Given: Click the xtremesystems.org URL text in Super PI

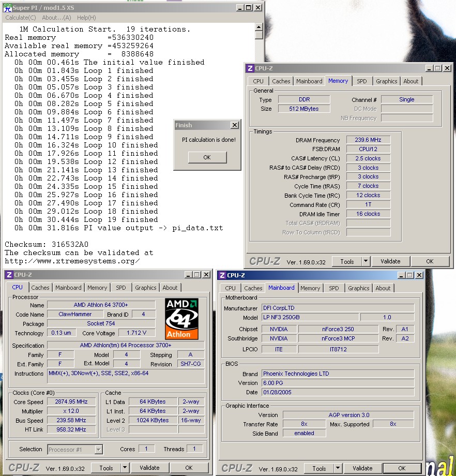Looking at the screenshot, I should (x=72, y=261).
